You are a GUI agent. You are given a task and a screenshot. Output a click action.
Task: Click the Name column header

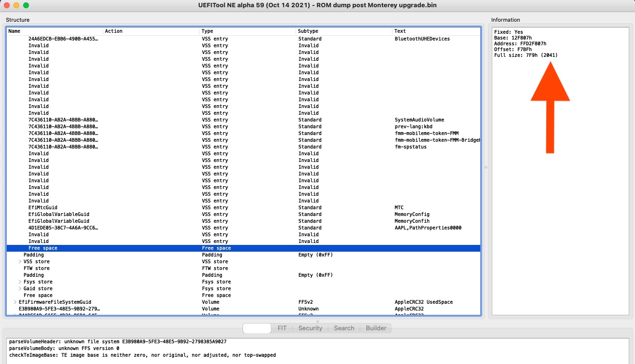pyautogui.click(x=55, y=31)
